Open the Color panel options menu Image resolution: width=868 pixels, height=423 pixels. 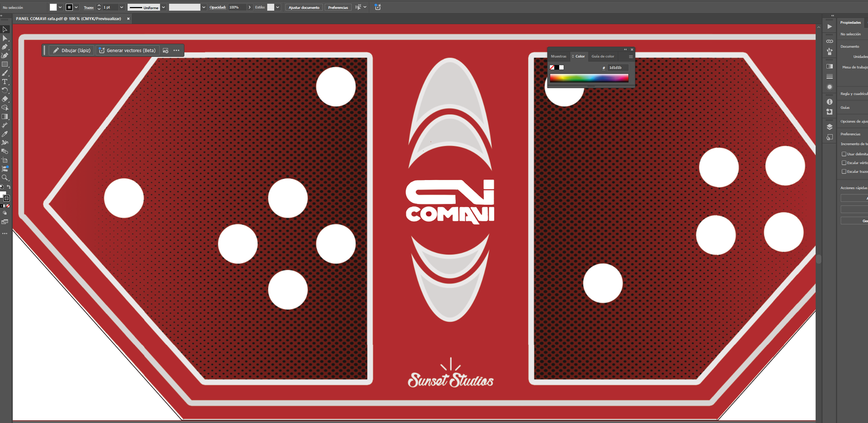[x=630, y=56]
